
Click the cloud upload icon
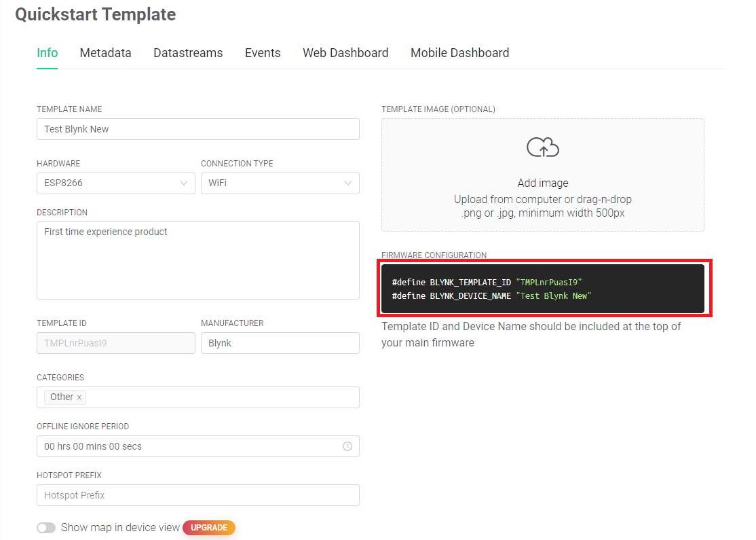pos(542,147)
